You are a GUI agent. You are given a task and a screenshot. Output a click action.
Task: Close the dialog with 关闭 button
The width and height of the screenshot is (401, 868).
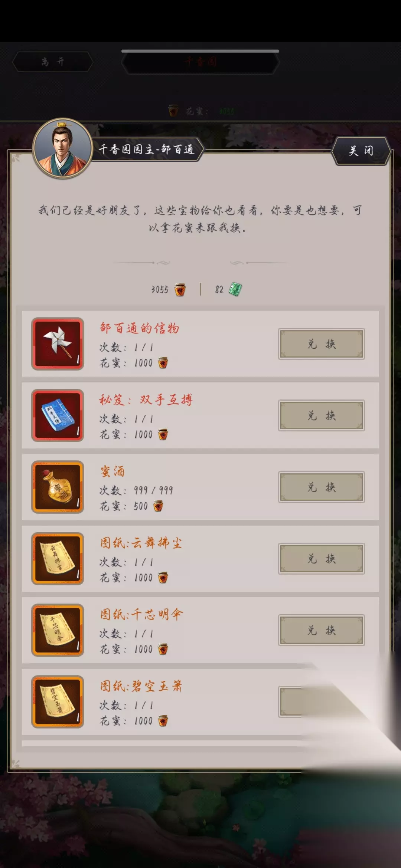click(x=361, y=151)
